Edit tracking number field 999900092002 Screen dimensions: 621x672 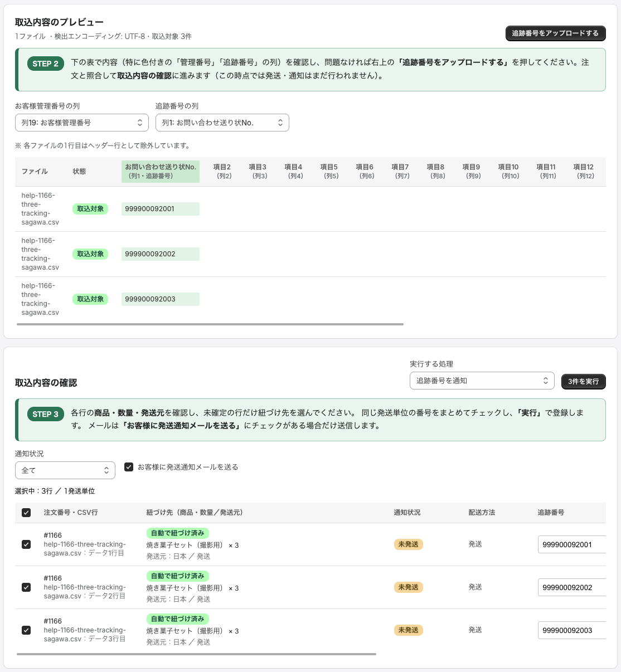pos(572,587)
